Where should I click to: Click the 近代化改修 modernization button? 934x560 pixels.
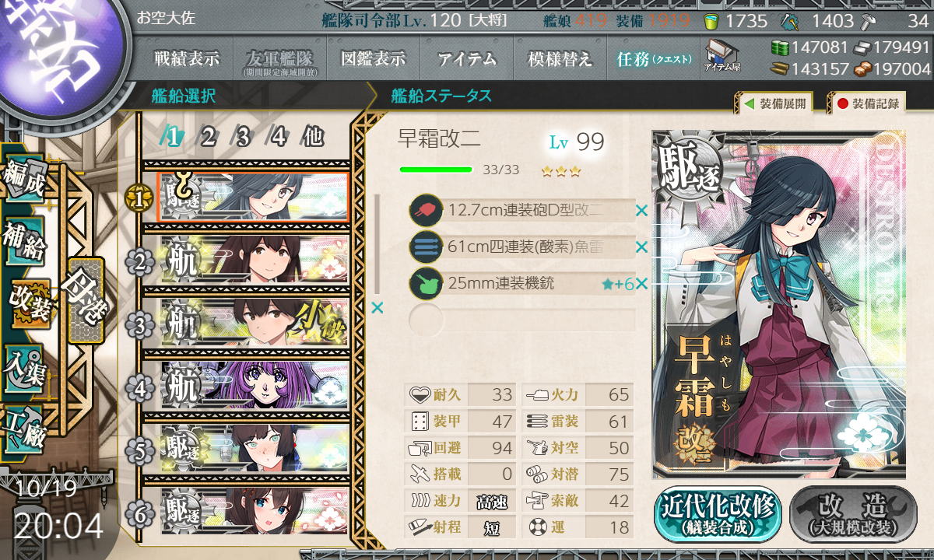[718, 513]
